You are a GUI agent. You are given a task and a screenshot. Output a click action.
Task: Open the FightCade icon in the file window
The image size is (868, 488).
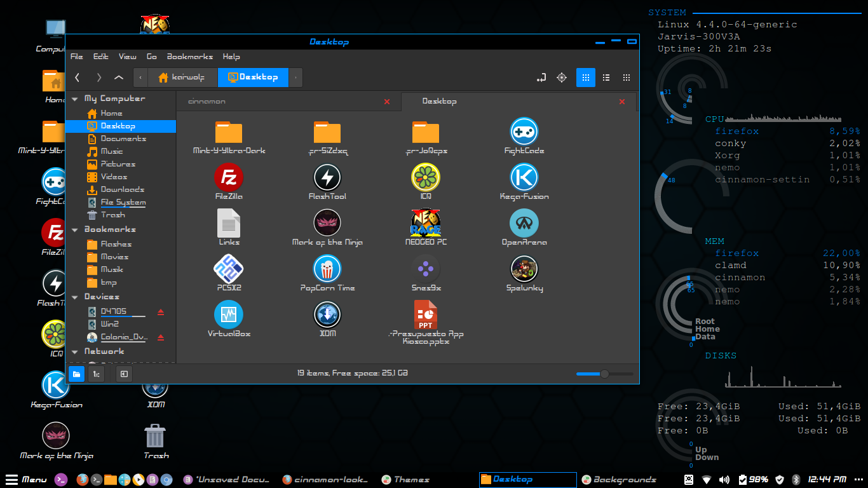524,131
